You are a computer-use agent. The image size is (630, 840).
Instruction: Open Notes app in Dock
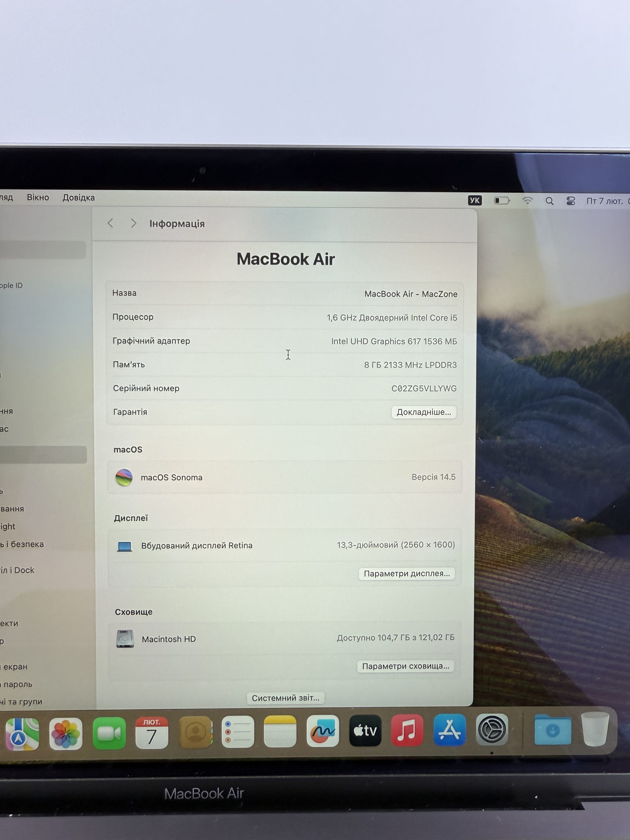coord(280,731)
